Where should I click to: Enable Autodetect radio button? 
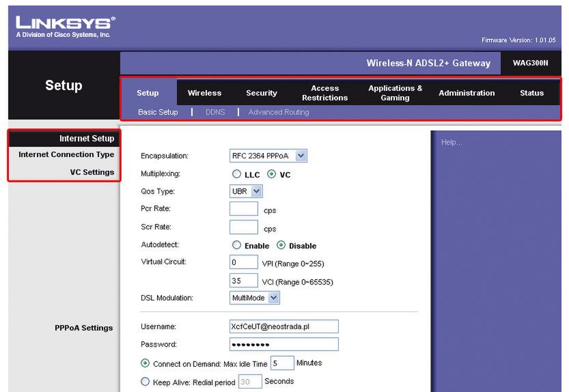236,245
